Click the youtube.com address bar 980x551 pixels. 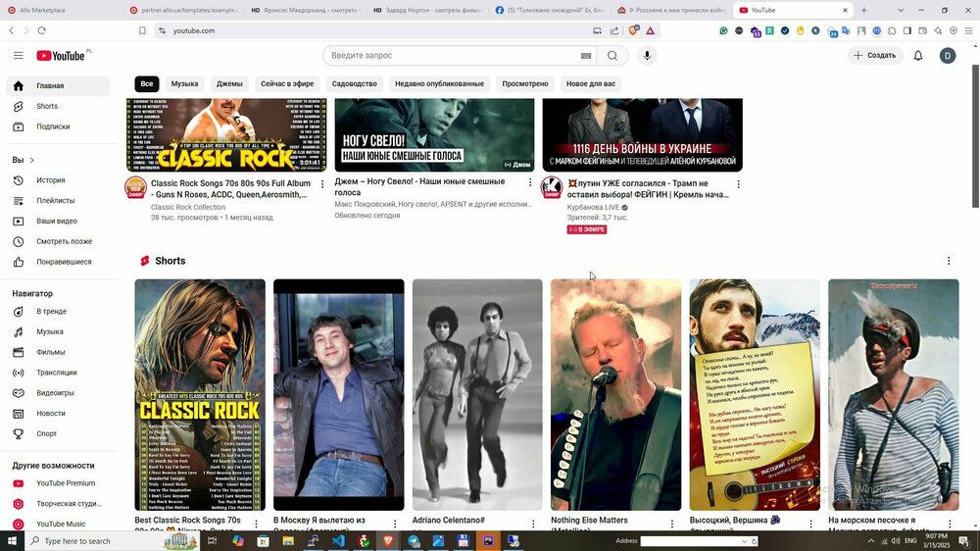pos(368,30)
